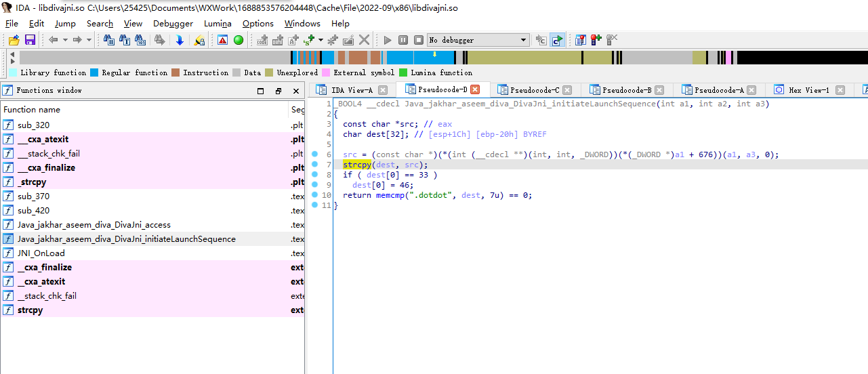
Task: Click the Function name column header
Action: point(145,109)
